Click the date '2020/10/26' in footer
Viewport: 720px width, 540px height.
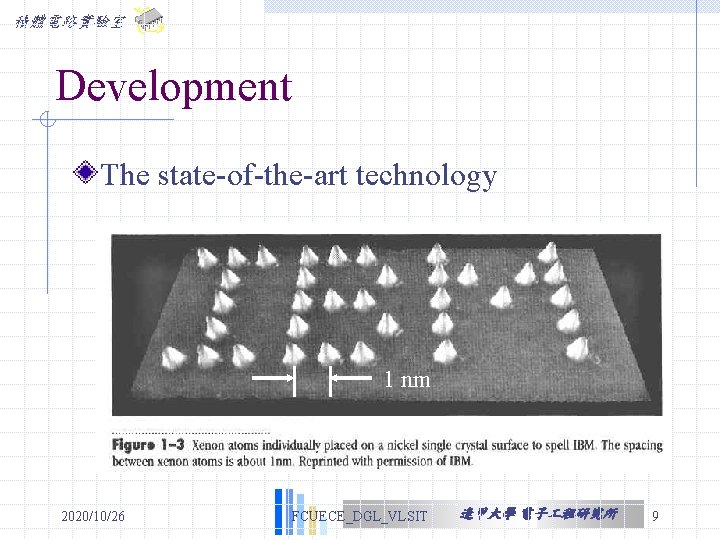click(93, 516)
